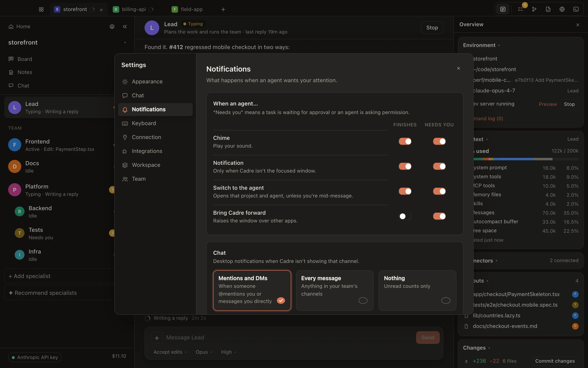
Task: Click the Send message button
Action: [x=428, y=338]
